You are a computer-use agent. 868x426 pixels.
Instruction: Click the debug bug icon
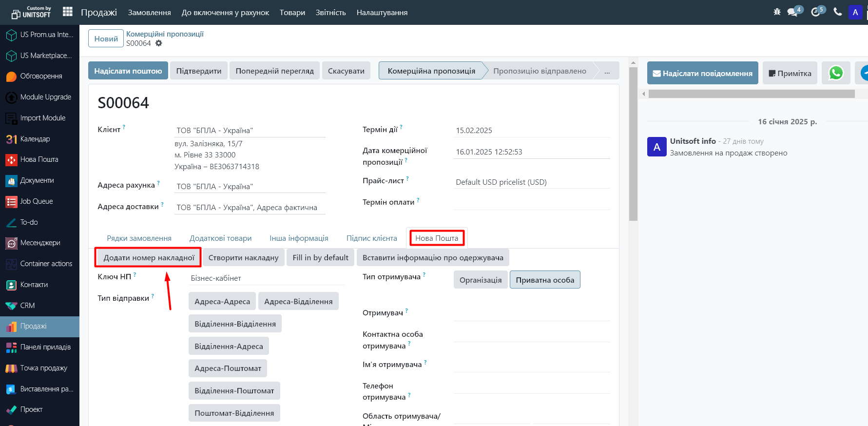click(777, 12)
